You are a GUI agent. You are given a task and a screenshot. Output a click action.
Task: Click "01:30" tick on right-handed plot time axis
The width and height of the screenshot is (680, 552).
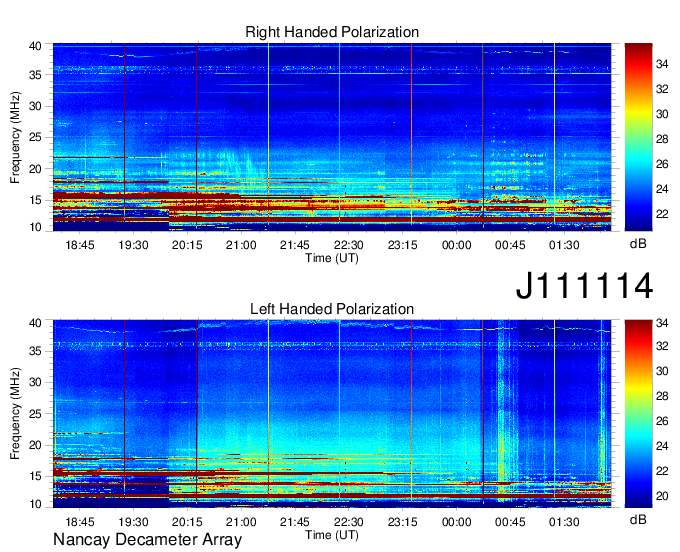[564, 245]
